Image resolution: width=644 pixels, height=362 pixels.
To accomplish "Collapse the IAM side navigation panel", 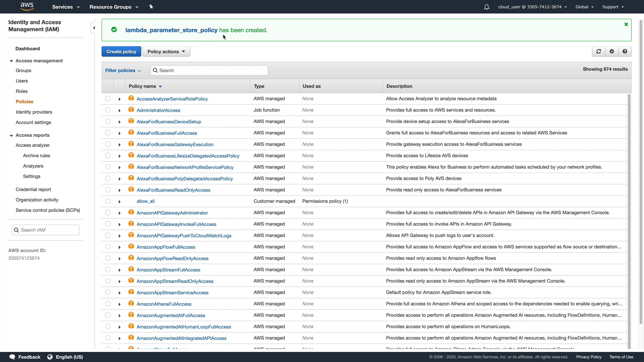I will tap(94, 28).
